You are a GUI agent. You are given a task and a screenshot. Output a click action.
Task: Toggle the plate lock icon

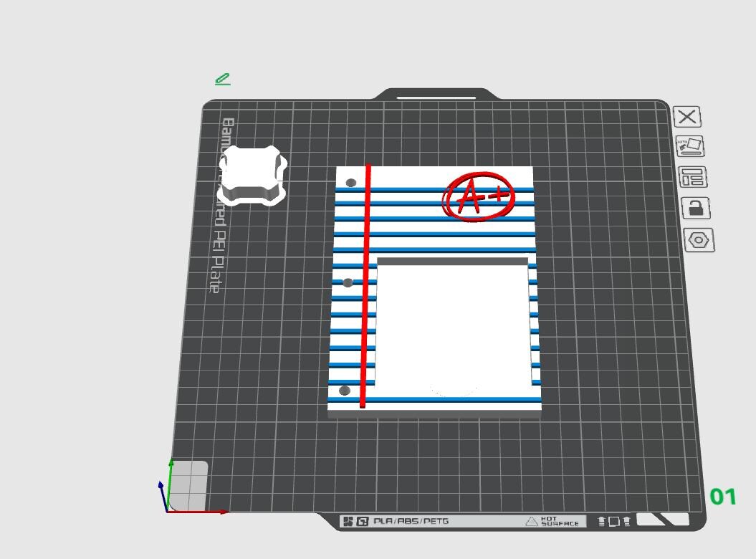click(696, 209)
